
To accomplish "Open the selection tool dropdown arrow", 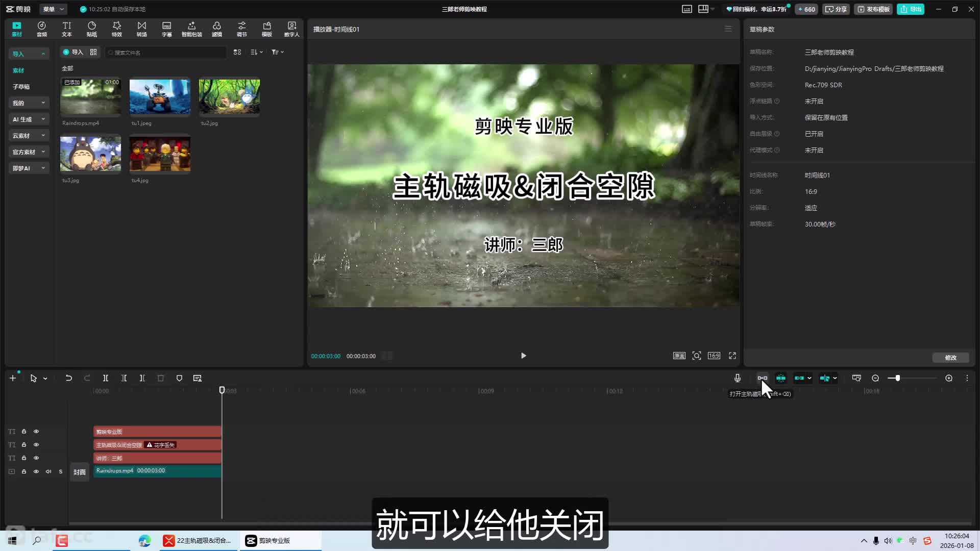I will click(x=45, y=379).
